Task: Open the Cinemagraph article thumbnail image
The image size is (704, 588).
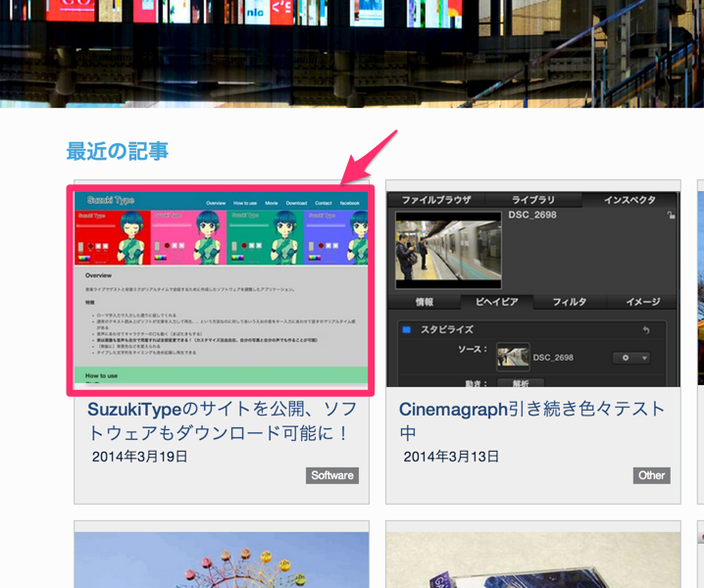Action: coord(533,289)
